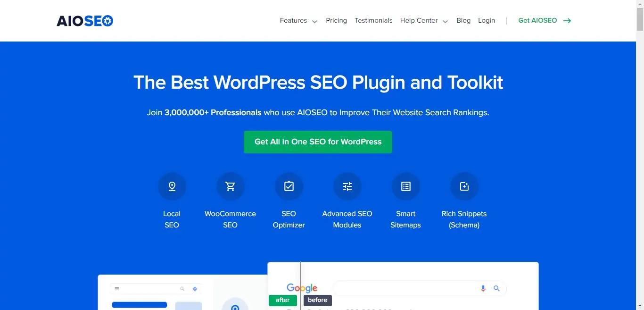Click the Google logo in the preview
The image size is (644, 310).
pos(302,288)
